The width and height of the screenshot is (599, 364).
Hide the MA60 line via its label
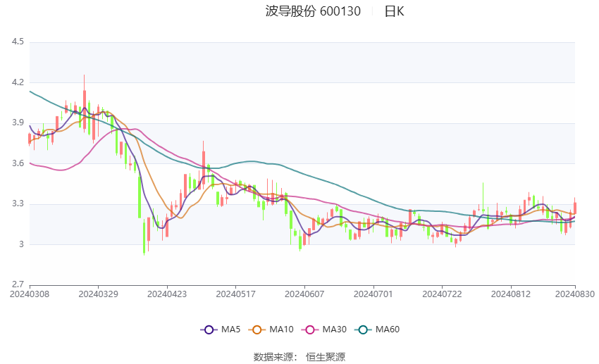(x=388, y=329)
